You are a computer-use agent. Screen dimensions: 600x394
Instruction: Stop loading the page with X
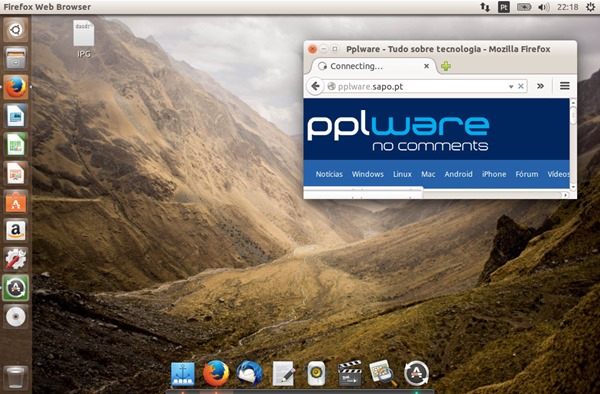click(x=521, y=86)
